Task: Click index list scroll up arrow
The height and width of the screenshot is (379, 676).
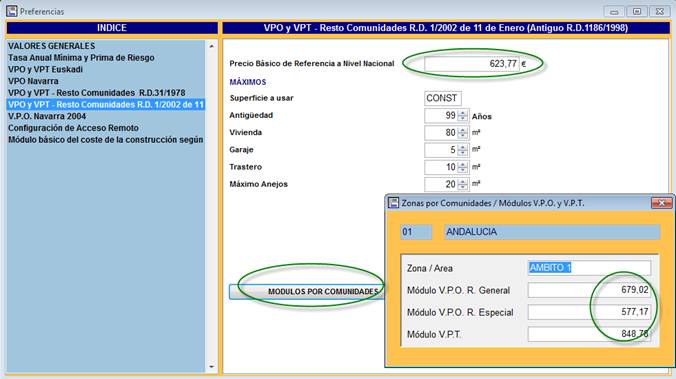Action: [x=212, y=46]
